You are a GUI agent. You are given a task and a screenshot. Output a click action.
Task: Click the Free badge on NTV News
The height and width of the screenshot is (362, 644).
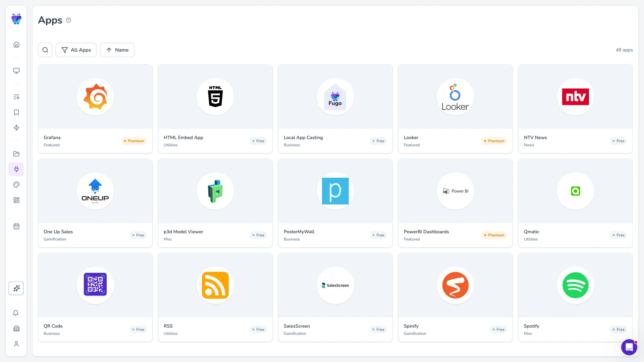619,141
